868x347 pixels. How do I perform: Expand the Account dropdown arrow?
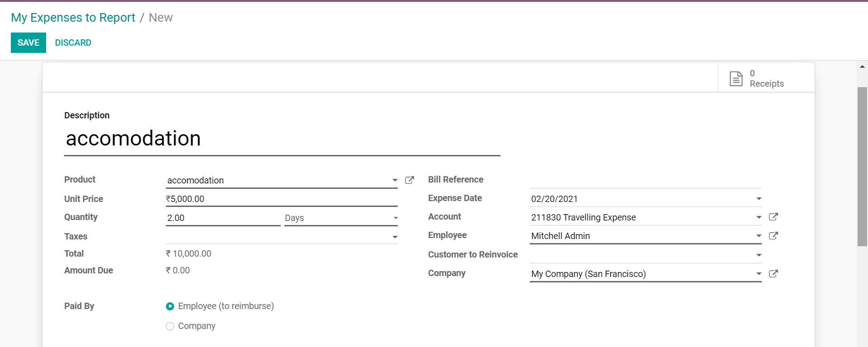point(759,217)
